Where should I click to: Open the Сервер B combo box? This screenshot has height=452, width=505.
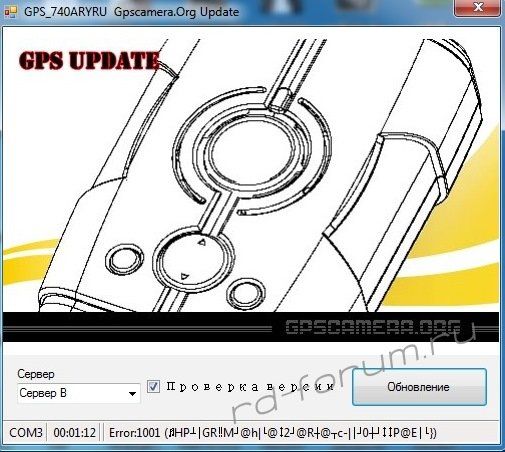pyautogui.click(x=79, y=393)
